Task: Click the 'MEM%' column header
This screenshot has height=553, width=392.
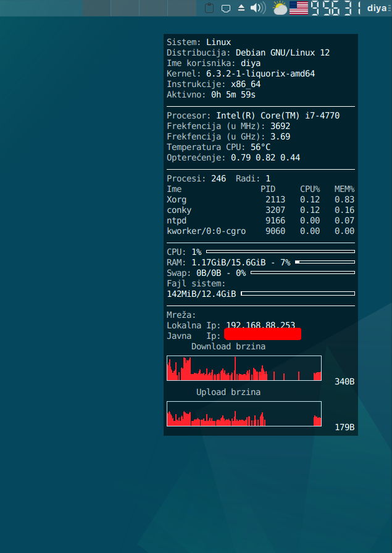Action: (344, 189)
